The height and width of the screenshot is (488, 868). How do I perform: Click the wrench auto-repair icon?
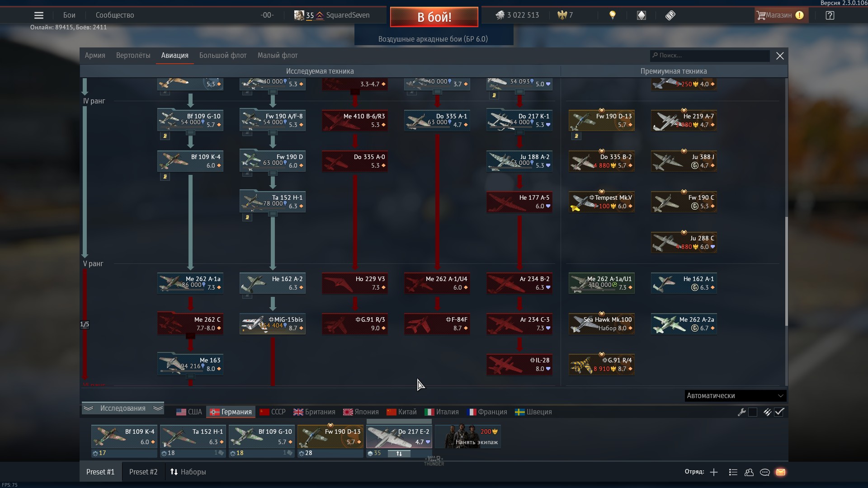(741, 412)
